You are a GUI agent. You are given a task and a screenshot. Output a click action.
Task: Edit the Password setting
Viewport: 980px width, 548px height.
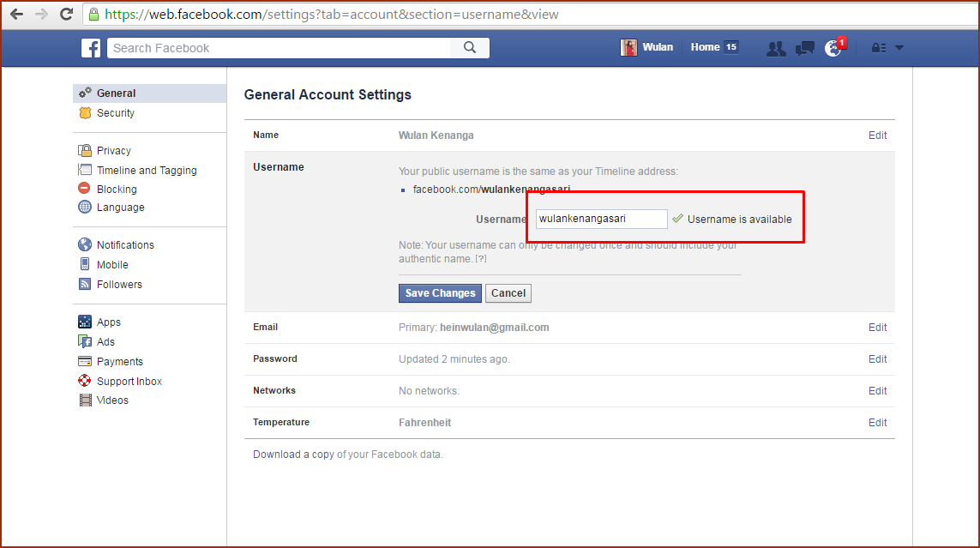click(x=877, y=359)
